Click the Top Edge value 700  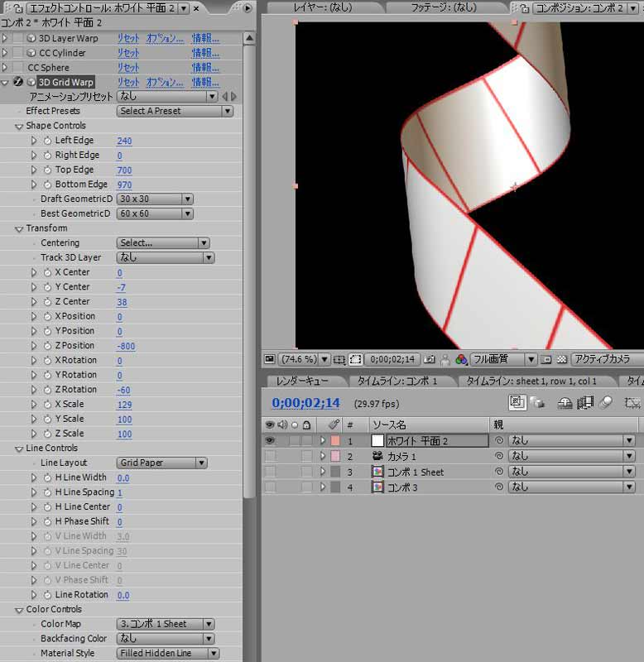(x=124, y=170)
